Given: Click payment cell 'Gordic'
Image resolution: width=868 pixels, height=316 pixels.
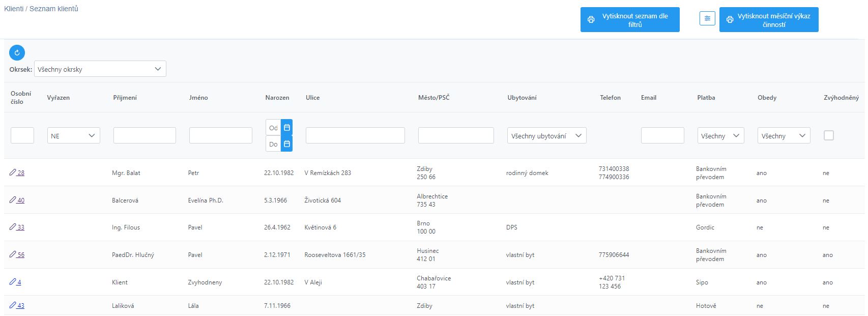Looking at the screenshot, I should pyautogui.click(x=705, y=227).
